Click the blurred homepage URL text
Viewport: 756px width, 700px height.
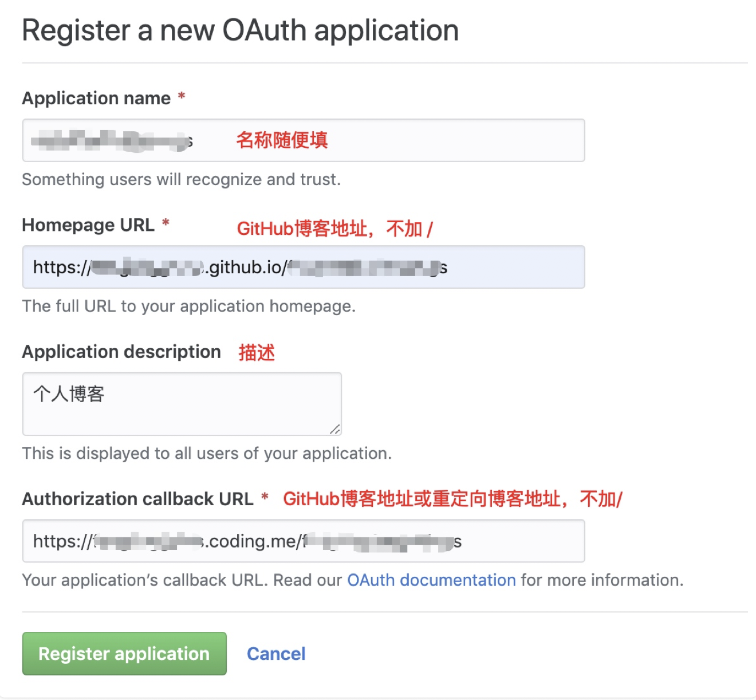(x=241, y=267)
